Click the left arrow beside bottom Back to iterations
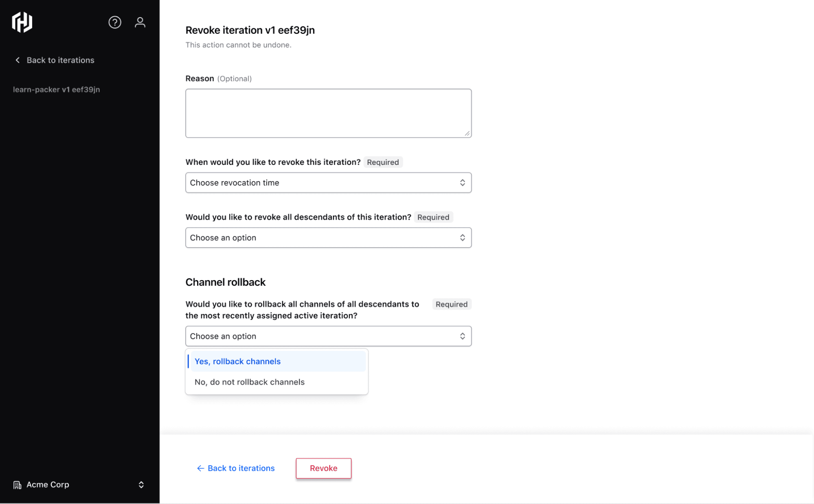 [200, 468]
